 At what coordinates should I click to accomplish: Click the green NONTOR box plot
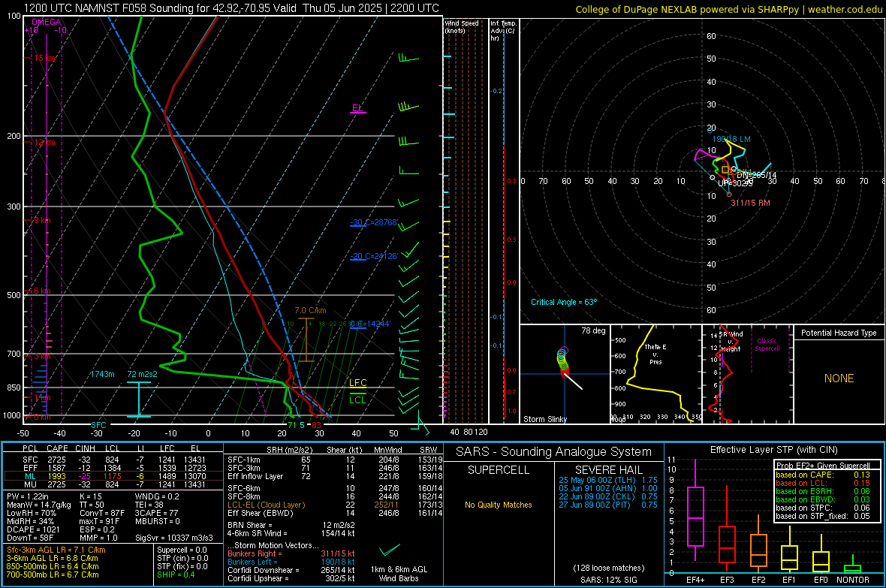click(852, 568)
